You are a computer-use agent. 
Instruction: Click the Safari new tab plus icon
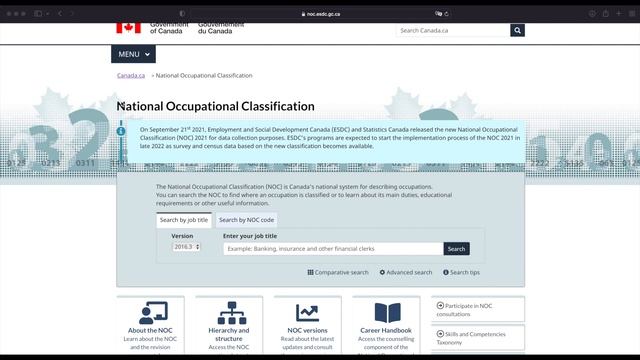(x=619, y=13)
